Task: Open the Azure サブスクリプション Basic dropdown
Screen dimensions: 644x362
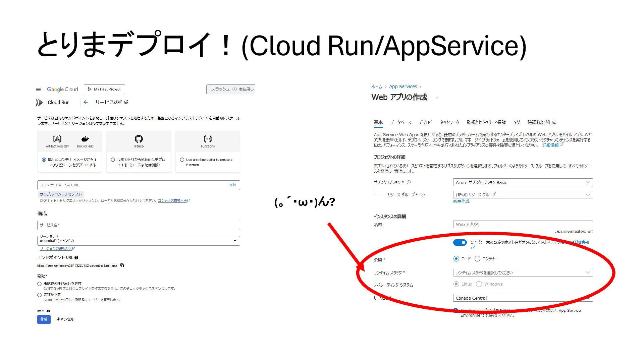Action: pyautogui.click(x=523, y=182)
